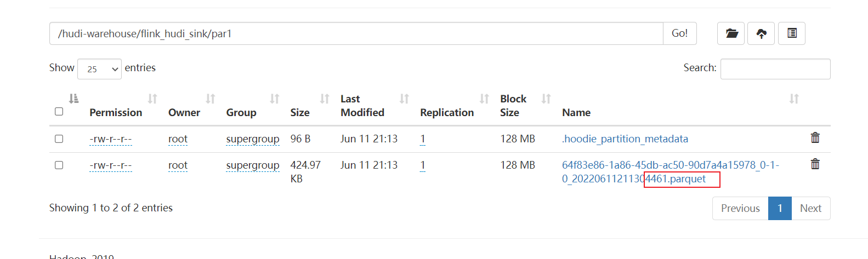The height and width of the screenshot is (259, 868).
Task: Sort by Name column arrows
Action: coord(794,99)
